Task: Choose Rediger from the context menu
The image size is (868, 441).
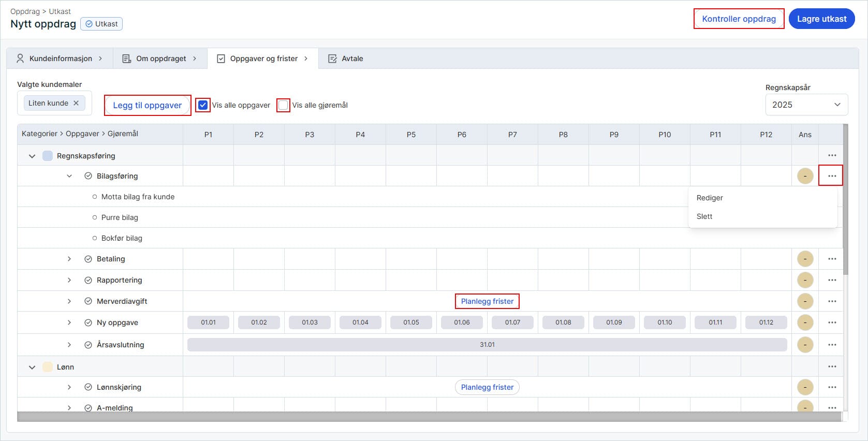Action: click(710, 198)
